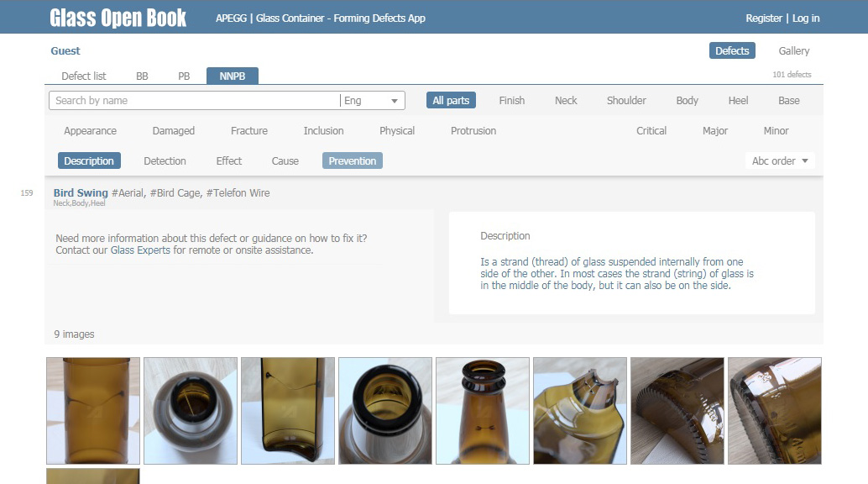Click the Glass Open Book logo
The image size is (868, 484).
118,17
